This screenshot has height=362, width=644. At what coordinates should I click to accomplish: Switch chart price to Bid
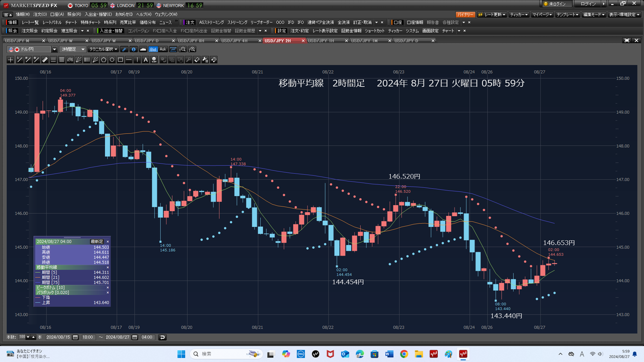coord(153,49)
